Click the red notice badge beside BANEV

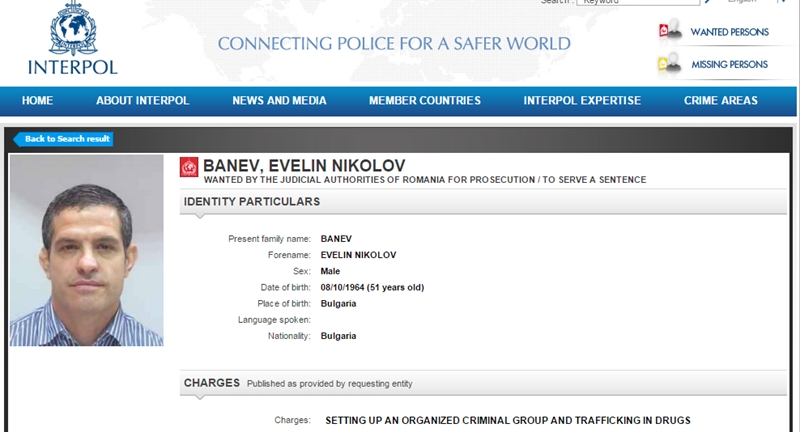point(189,167)
